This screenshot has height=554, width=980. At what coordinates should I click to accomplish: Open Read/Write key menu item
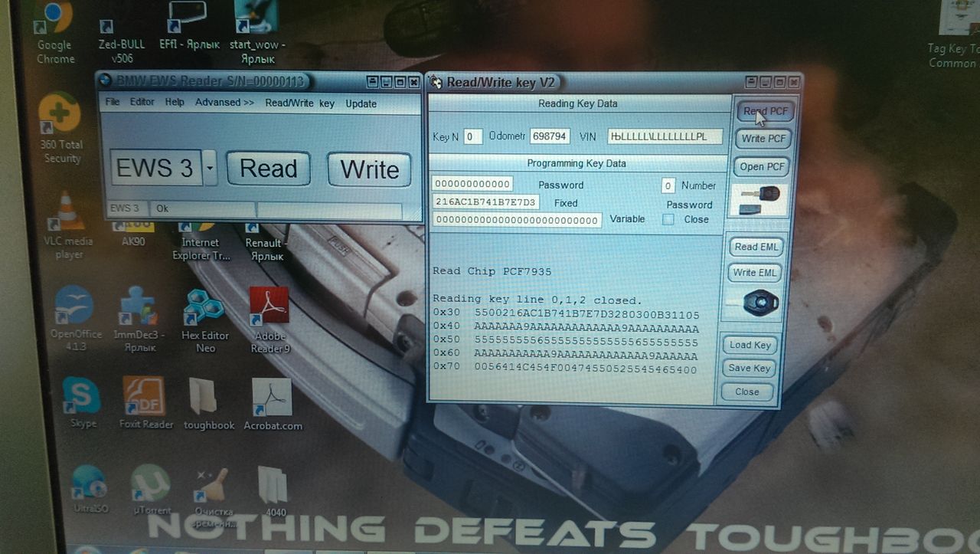pyautogui.click(x=299, y=103)
